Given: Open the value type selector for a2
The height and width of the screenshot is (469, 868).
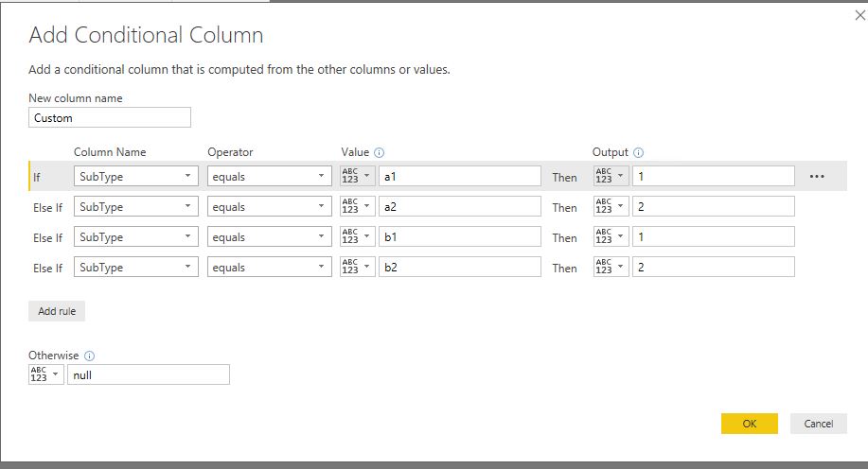Looking at the screenshot, I should pyautogui.click(x=358, y=206).
